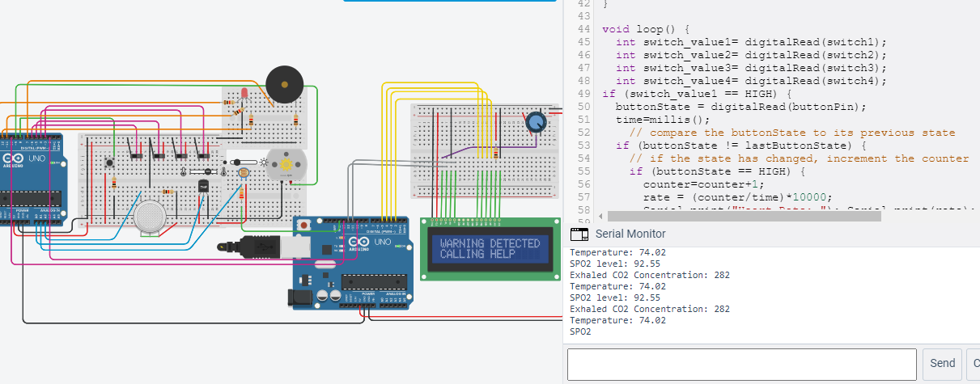Click the comment about incrementing the counter
Image resolution: width=980 pixels, height=384 pixels.
(799, 158)
